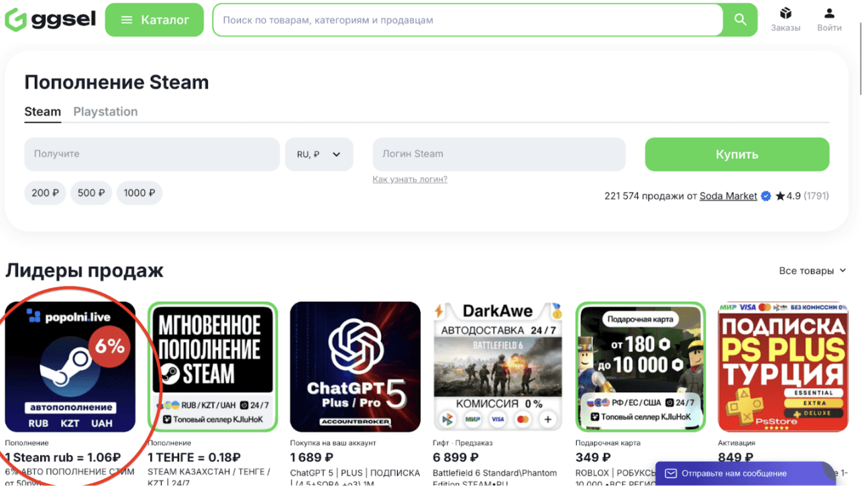Click the 'Лидеры продаж' heading
The height and width of the screenshot is (488, 868).
(x=85, y=271)
